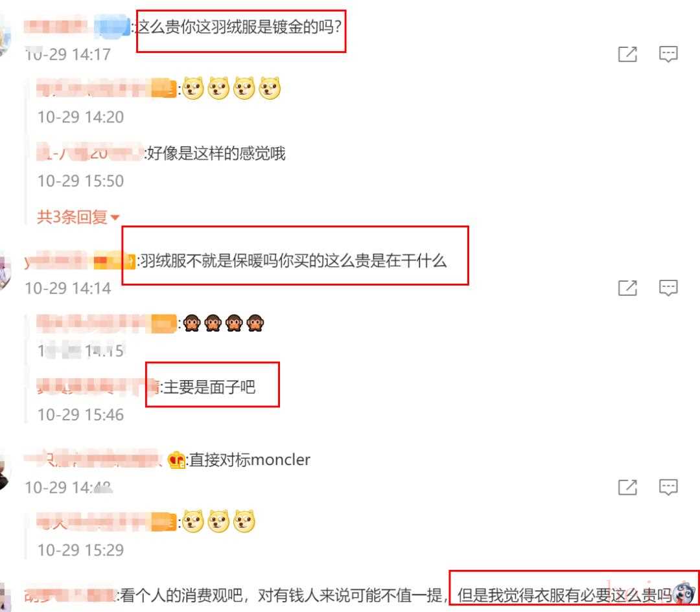Click comment text 这么贵你这羽绒服是镀金的吗
Screen dimensions: 700x612
239,27
